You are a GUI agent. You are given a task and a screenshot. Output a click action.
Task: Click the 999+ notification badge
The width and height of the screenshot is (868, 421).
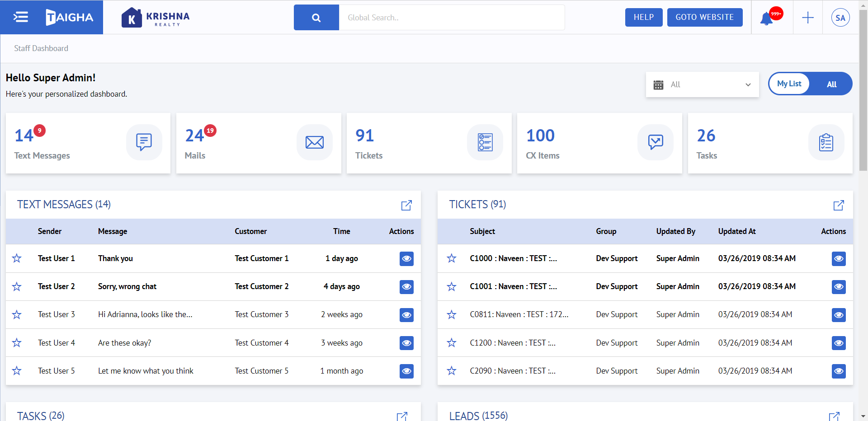point(776,14)
